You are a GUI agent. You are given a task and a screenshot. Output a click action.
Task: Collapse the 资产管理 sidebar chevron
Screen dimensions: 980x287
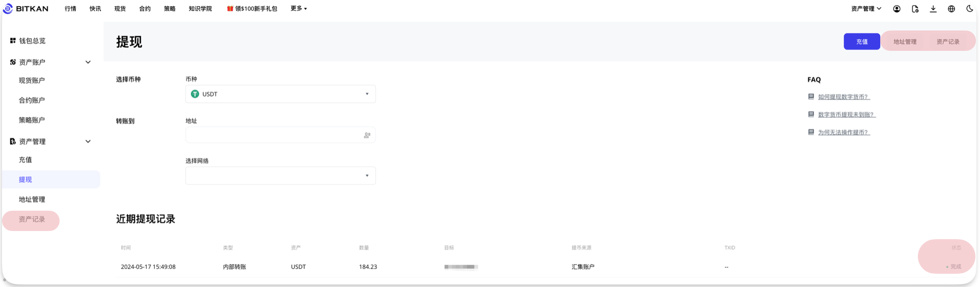pyautogui.click(x=88, y=141)
